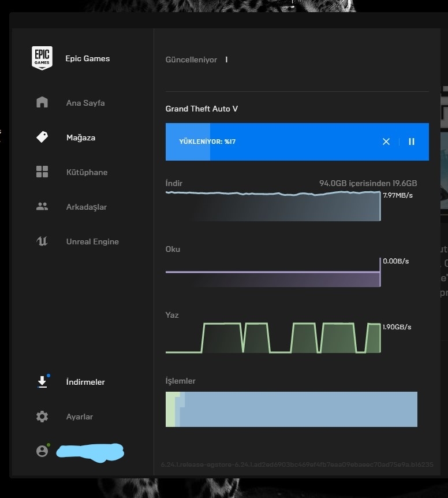Go to the Kütüphane library
Image resolution: width=448 pixels, height=498 pixels.
87,172
